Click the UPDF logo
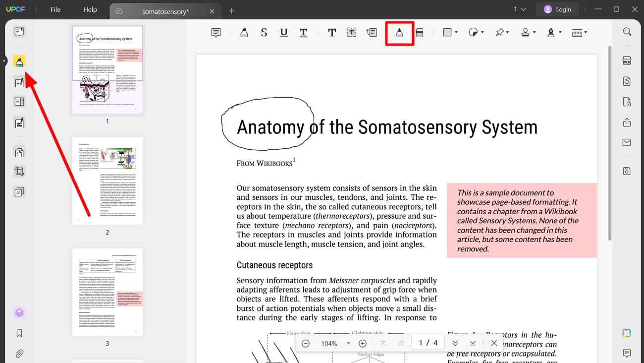The image size is (644, 363). point(15,9)
